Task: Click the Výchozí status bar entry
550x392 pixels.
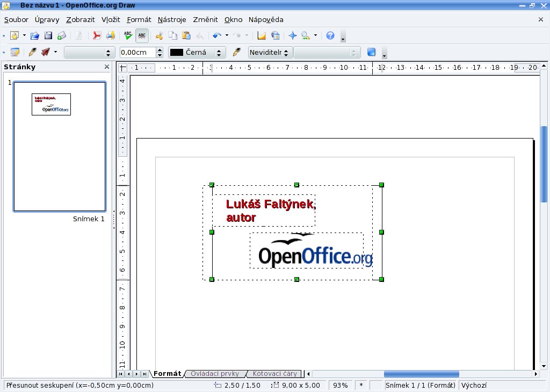Action: (474, 386)
